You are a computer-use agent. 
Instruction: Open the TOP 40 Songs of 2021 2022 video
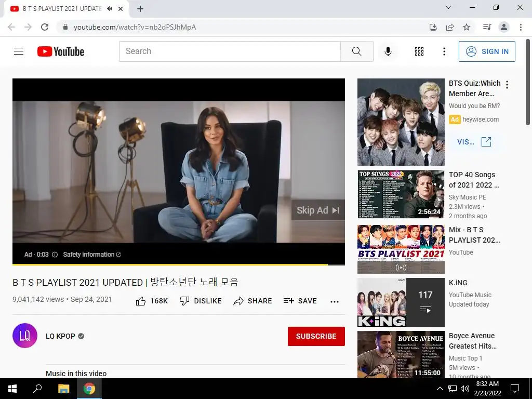401,194
